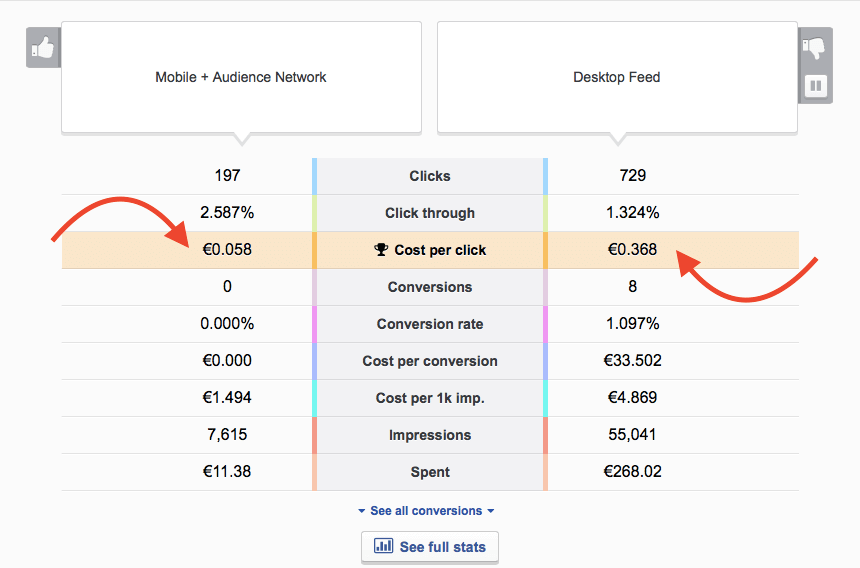Click the Cost per conversion label
The width and height of the screenshot is (860, 568).
click(430, 361)
